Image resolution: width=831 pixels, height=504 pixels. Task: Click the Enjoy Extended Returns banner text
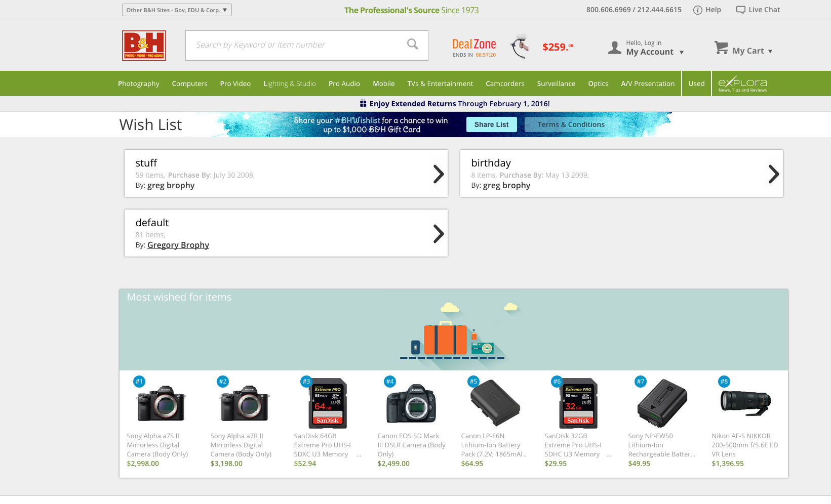(x=459, y=104)
